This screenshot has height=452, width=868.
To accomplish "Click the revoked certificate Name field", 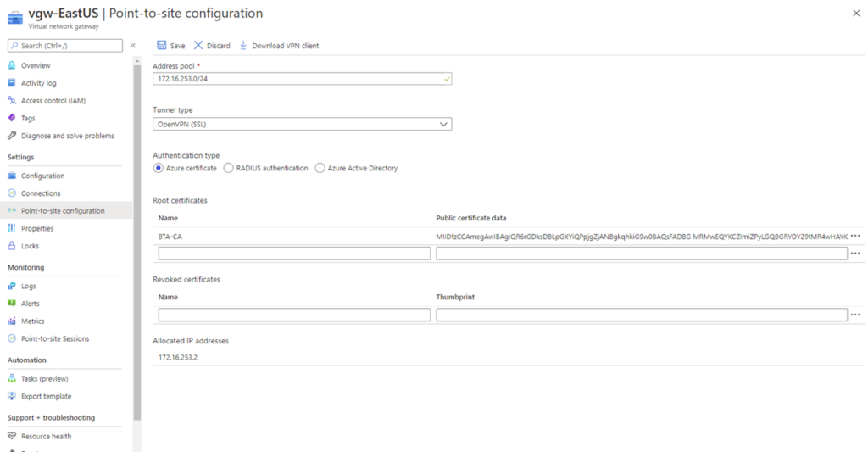I will tap(294, 315).
